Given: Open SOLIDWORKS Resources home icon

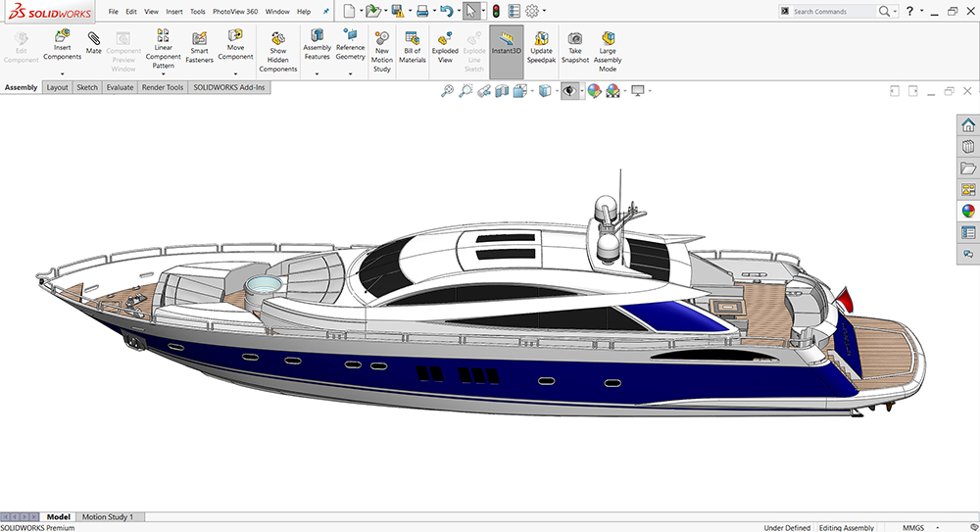Looking at the screenshot, I should click(x=968, y=125).
